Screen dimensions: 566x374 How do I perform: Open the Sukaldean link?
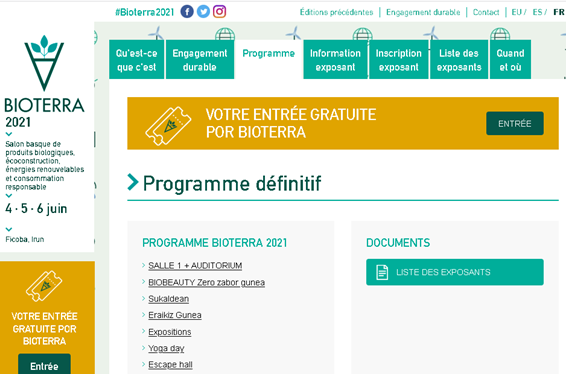coord(169,299)
